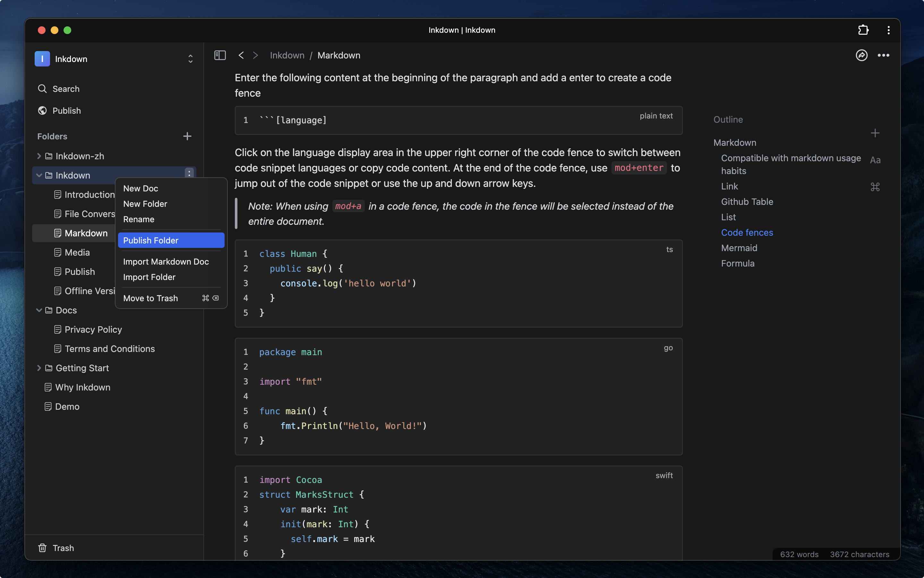The height and width of the screenshot is (578, 924).
Task: Click the extensions puzzle icon in title bar
Action: point(863,30)
